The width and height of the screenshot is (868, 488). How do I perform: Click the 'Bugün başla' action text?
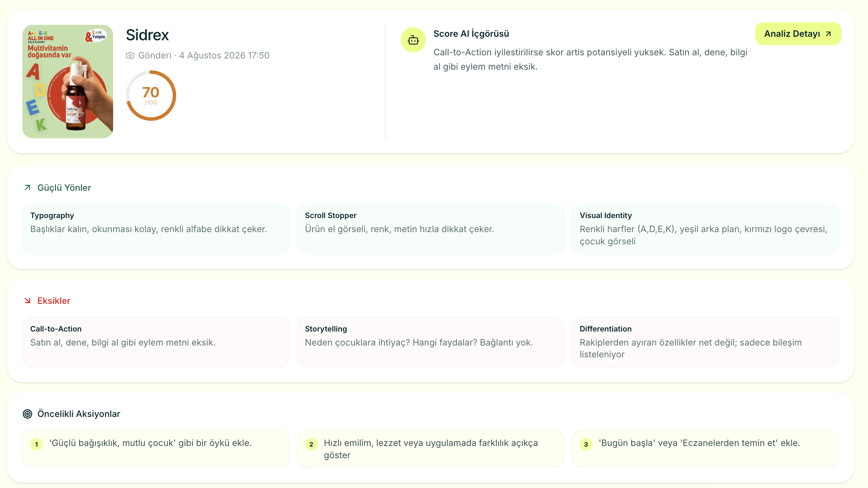(700, 443)
